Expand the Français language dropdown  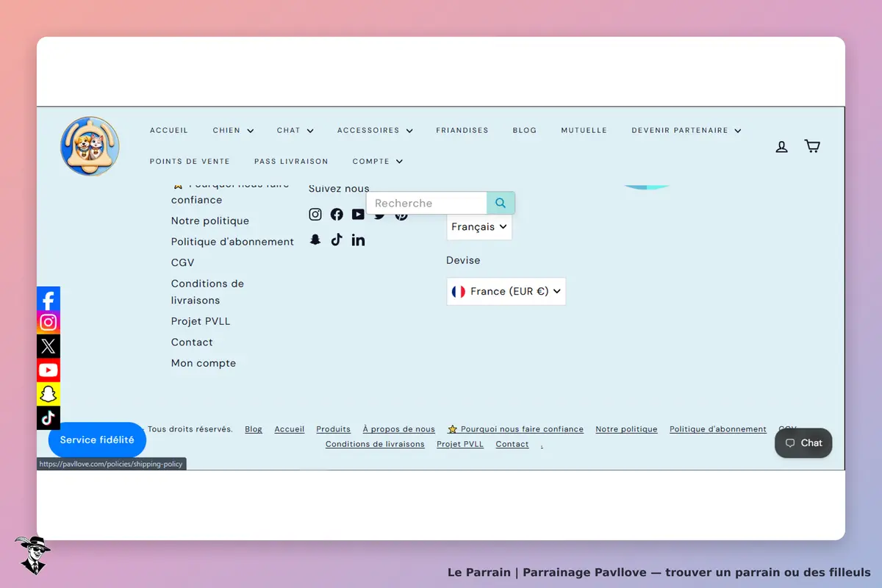click(479, 226)
